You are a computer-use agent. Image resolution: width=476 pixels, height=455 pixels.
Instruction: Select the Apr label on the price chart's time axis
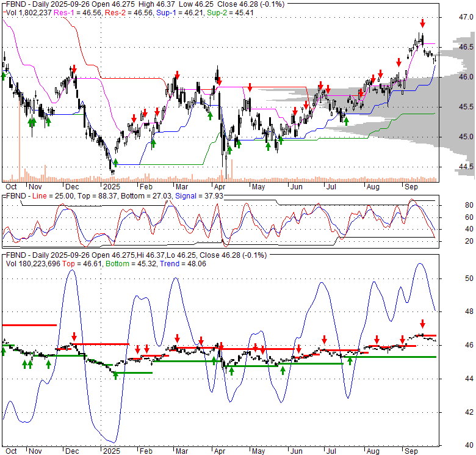click(x=219, y=187)
